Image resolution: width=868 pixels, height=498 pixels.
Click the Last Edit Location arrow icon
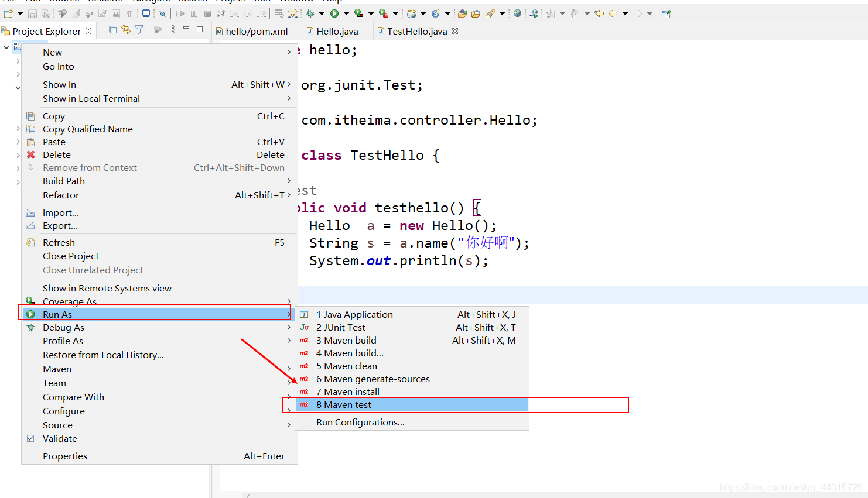[599, 13]
